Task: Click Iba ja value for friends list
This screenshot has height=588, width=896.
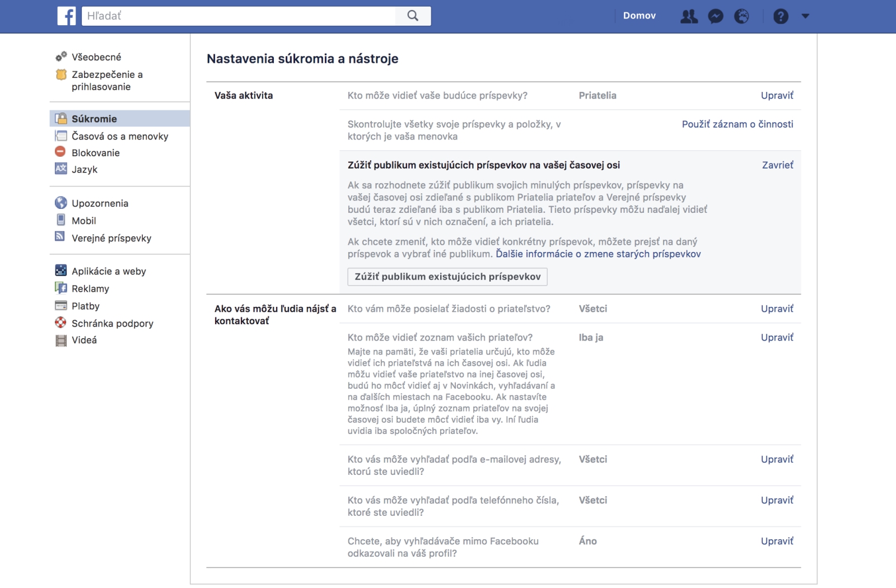Action: [x=591, y=337]
